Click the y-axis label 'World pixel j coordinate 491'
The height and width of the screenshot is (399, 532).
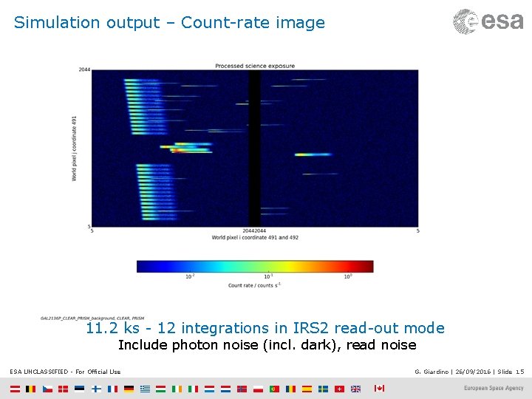point(74,149)
